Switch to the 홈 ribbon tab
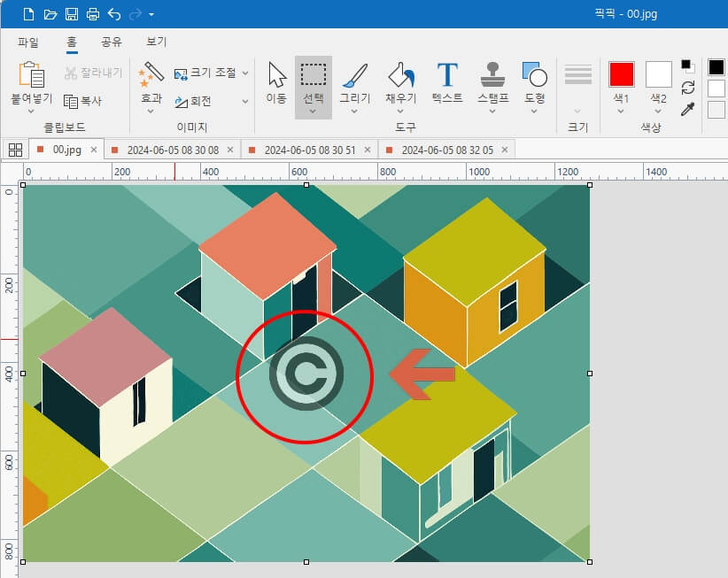The image size is (728, 578). pyautogui.click(x=72, y=42)
